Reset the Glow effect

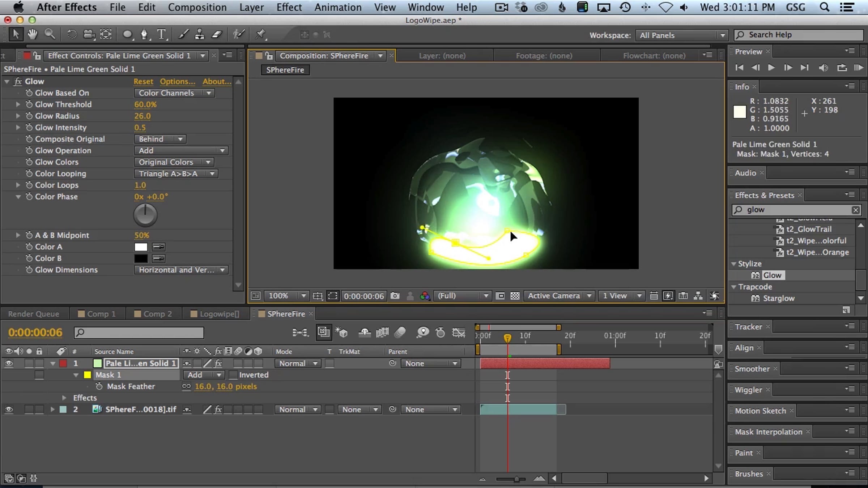pyautogui.click(x=143, y=81)
